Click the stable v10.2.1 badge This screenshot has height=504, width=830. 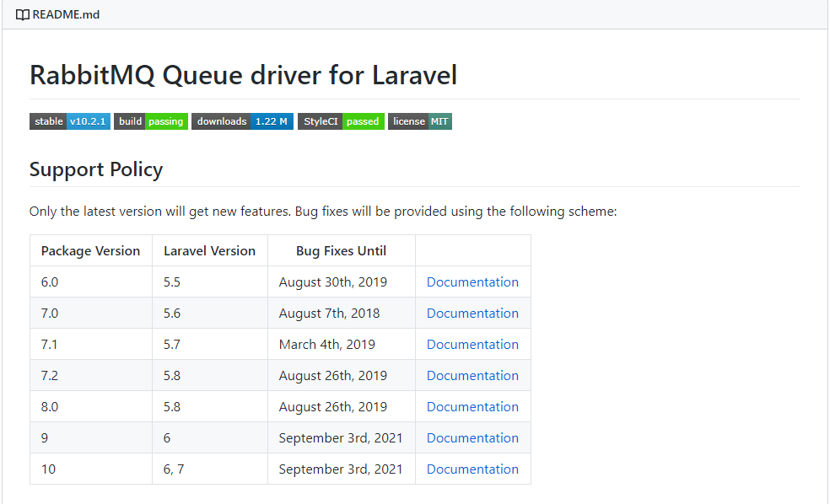click(70, 121)
